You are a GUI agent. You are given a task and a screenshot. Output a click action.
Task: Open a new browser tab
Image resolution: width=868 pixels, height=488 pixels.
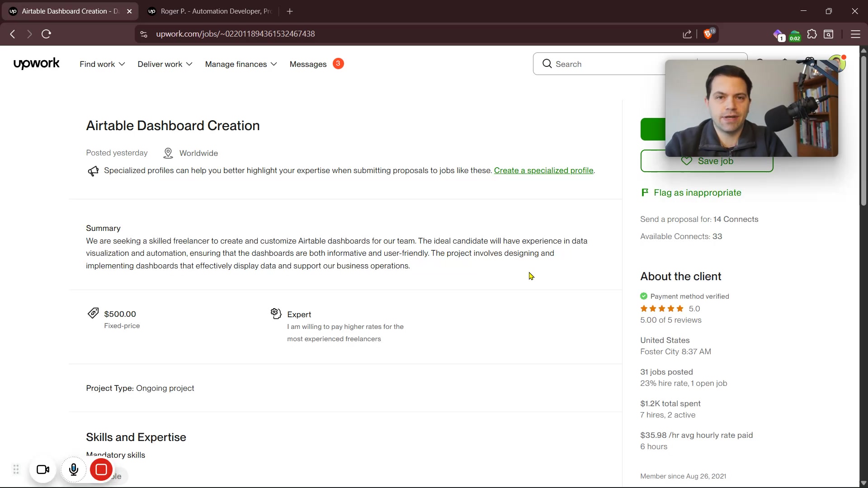290,11
